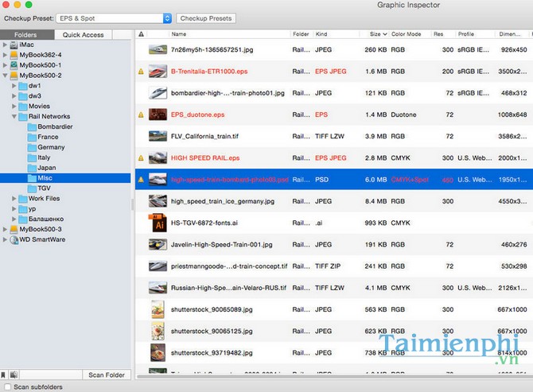The height and width of the screenshot is (392, 533).
Task: Click thumbnail of bombardier-high train-photo01.jpg
Action: (158, 93)
